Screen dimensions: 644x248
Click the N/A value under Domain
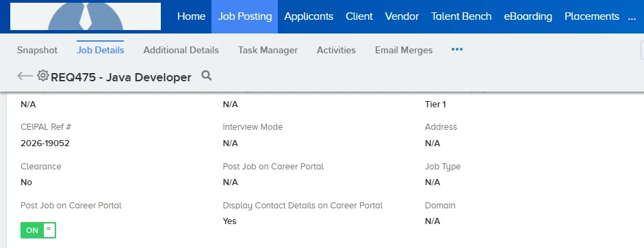(433, 221)
